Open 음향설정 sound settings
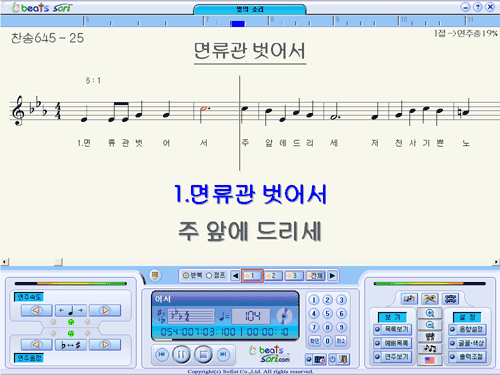 coord(467,329)
